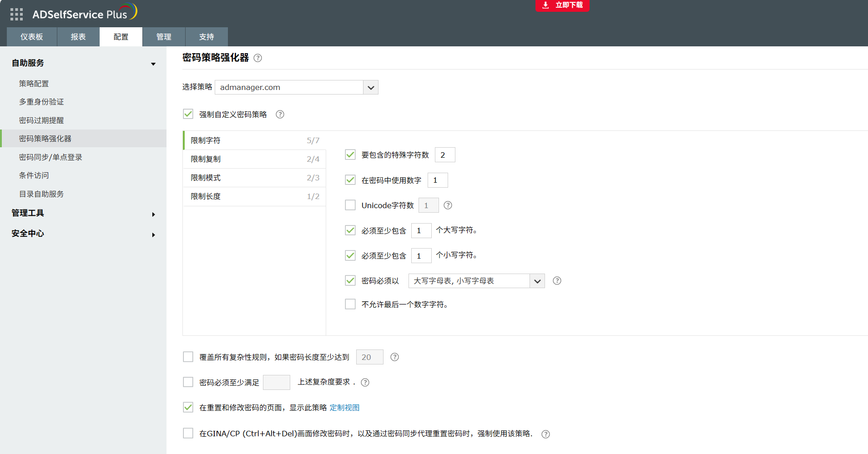Image resolution: width=868 pixels, height=454 pixels.
Task: Click the minimum password length input showing 20
Action: [x=369, y=357]
